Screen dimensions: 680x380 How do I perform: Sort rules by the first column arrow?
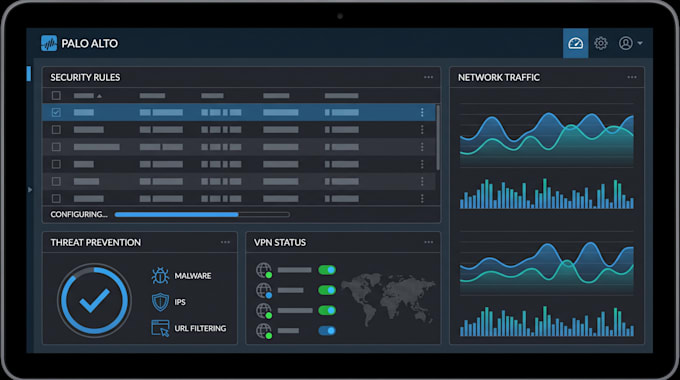[99, 96]
